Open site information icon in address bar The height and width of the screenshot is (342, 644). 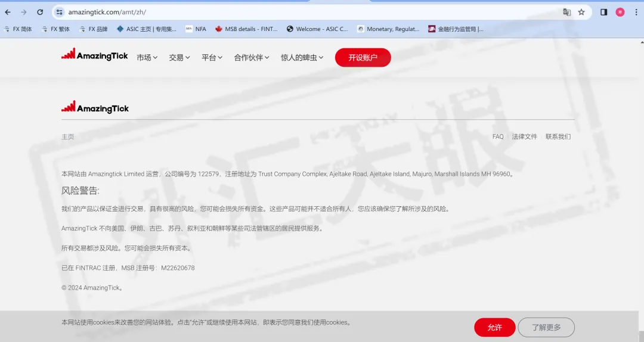[60, 13]
